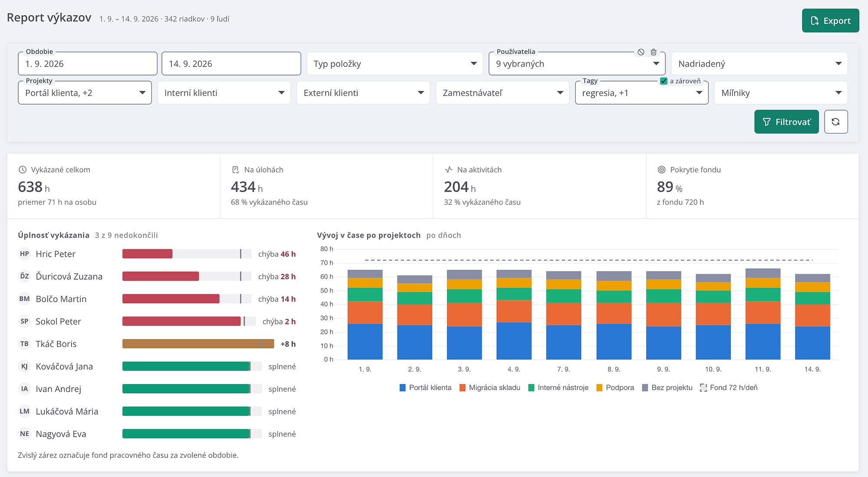Select the ĎZ avatar for Ďuricová Zuzana
Viewport: 868px width, 477px height.
(x=25, y=277)
